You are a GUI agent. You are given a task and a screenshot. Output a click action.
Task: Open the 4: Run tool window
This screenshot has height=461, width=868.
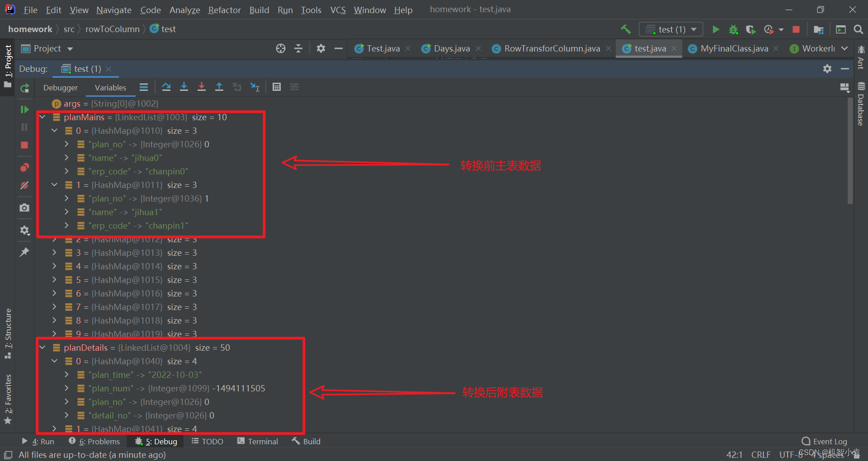38,442
